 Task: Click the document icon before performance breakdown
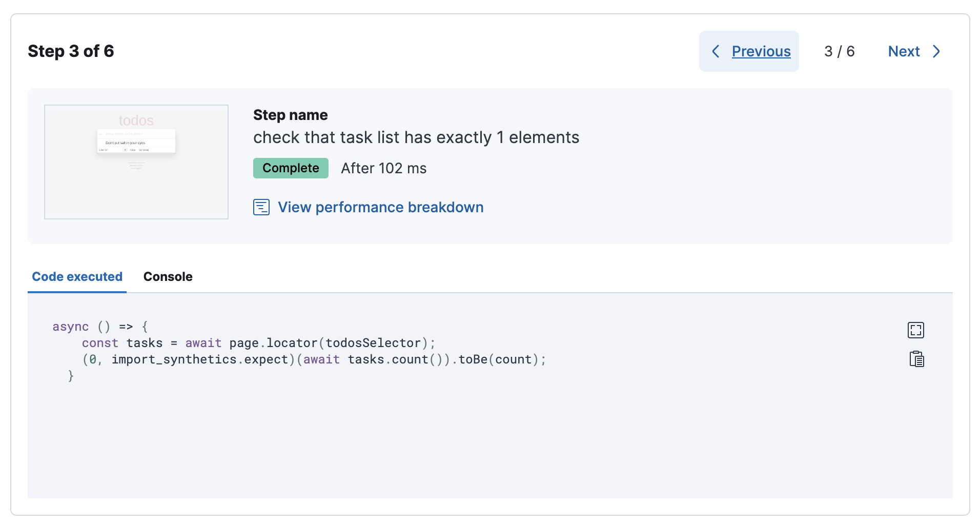pyautogui.click(x=261, y=207)
